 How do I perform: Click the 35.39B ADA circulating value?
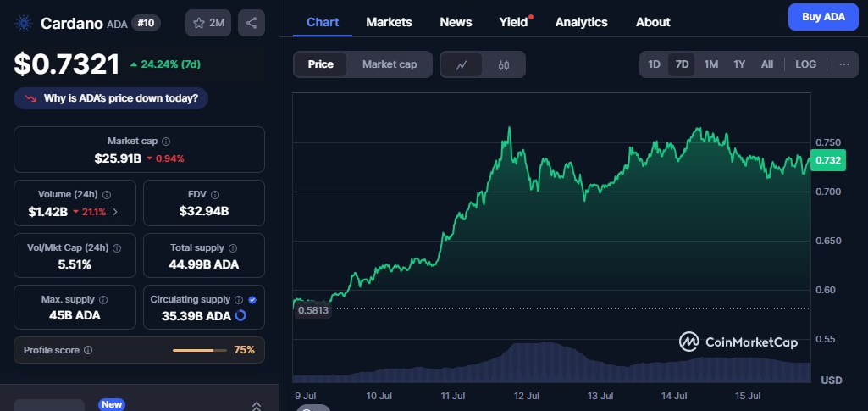[196, 316]
